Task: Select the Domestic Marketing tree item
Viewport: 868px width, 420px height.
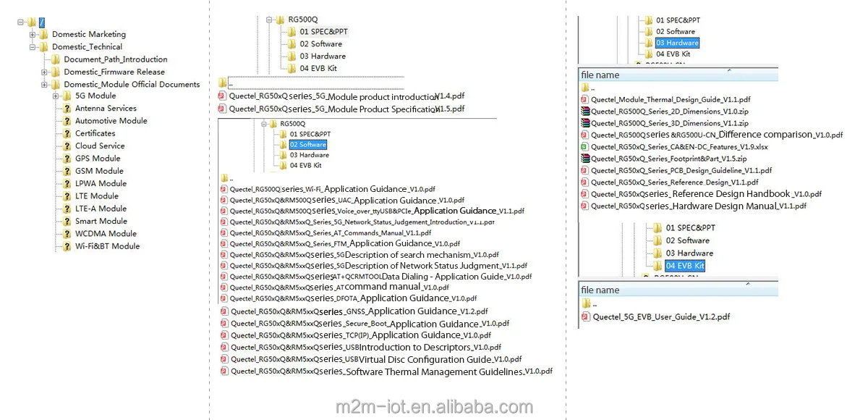Action: click(89, 34)
